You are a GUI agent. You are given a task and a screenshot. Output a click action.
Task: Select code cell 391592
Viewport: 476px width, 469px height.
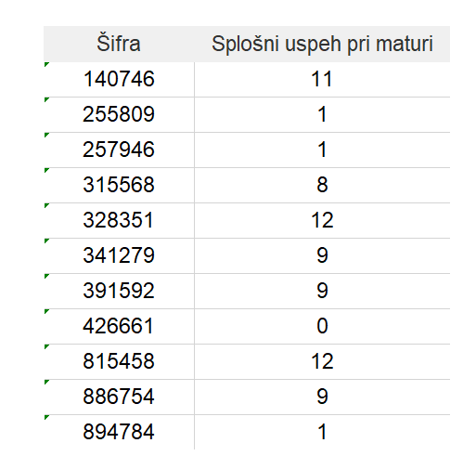click(x=119, y=291)
